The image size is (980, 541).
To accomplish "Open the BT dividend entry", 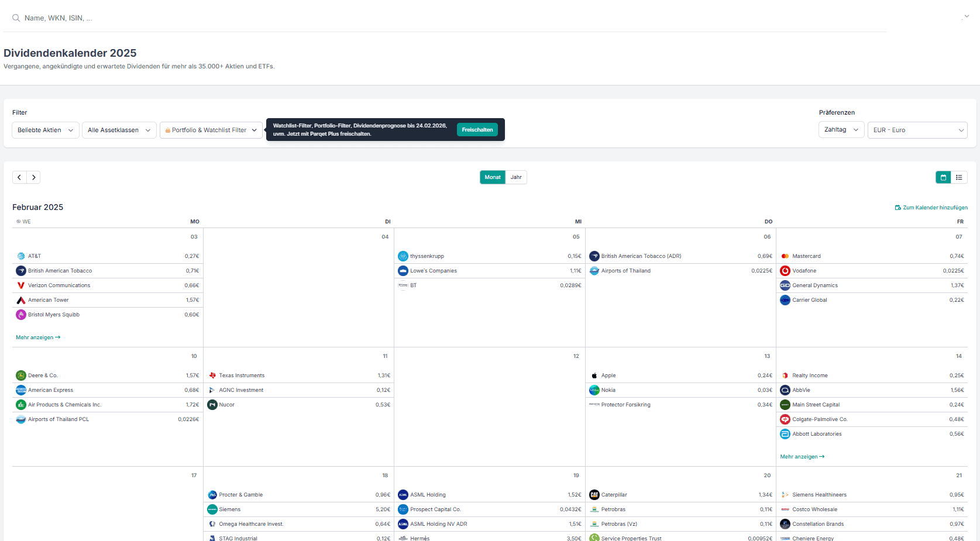I will pyautogui.click(x=490, y=285).
